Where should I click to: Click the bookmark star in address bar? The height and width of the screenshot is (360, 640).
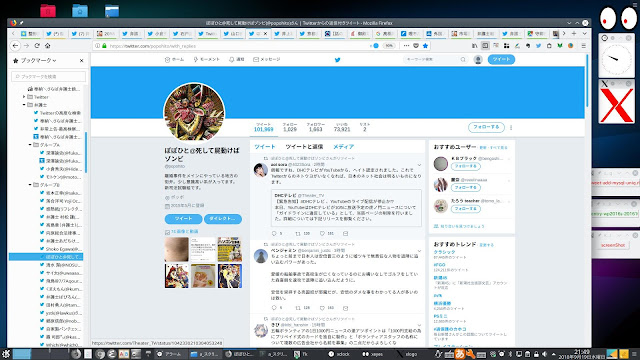pyautogui.click(x=425, y=46)
